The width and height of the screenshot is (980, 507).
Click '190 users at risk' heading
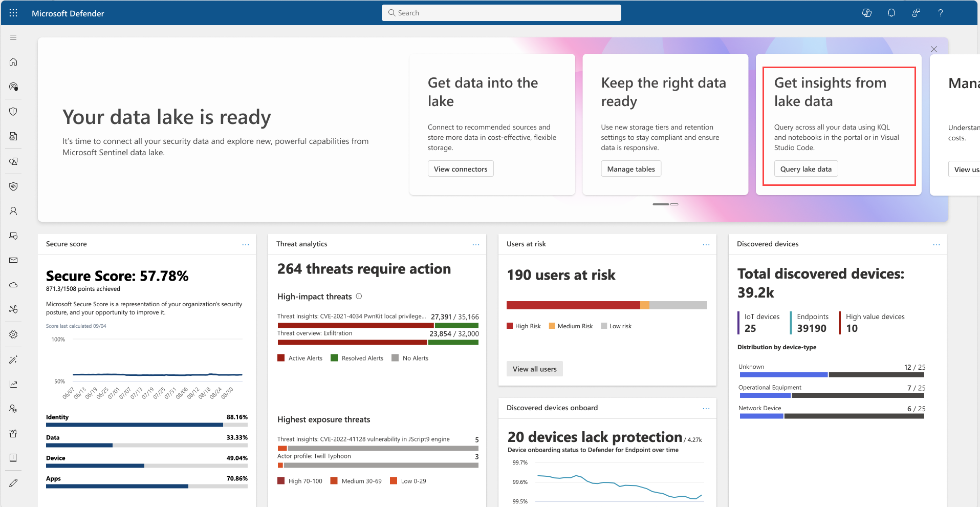pos(561,275)
